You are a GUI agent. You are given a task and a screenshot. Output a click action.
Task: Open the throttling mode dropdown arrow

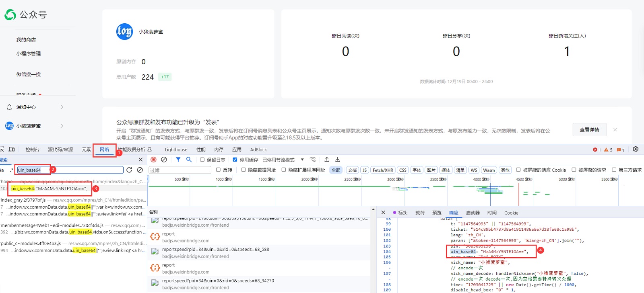coord(302,160)
